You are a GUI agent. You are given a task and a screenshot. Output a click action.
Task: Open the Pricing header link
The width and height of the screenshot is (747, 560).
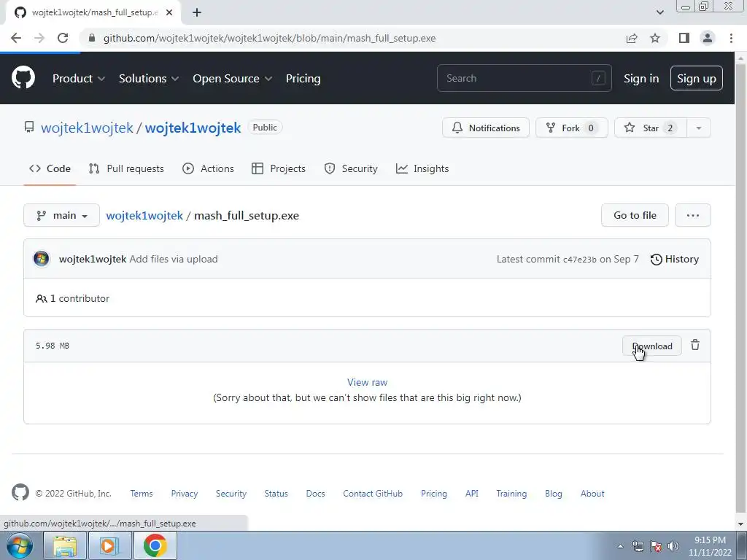coord(303,79)
